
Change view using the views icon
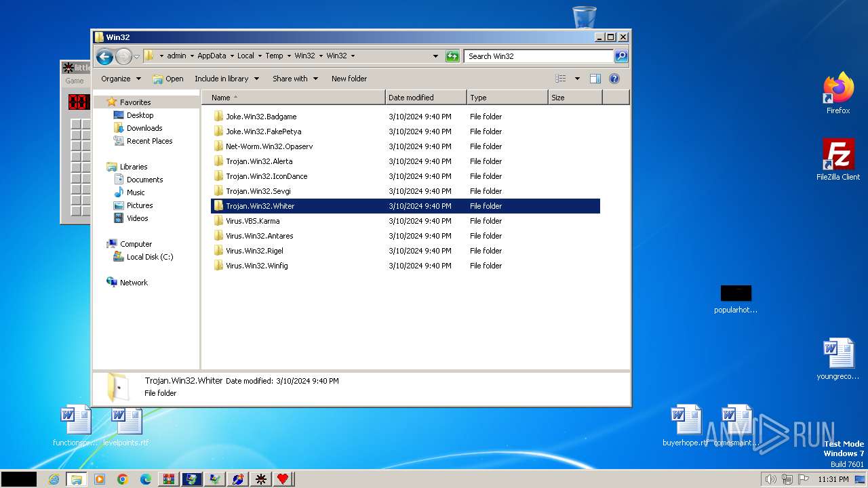point(560,79)
